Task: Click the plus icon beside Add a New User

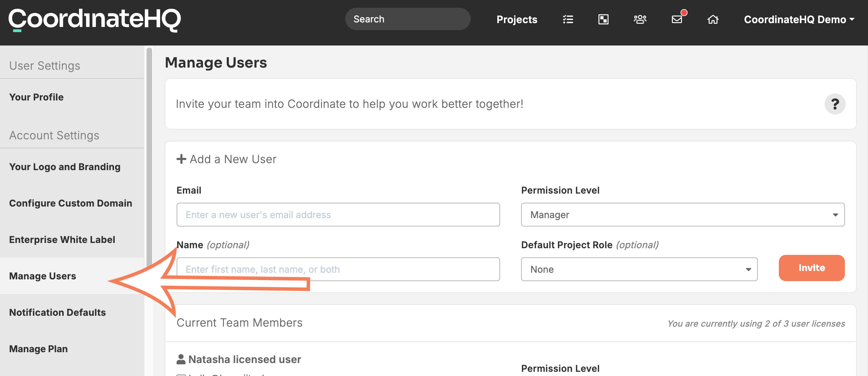Action: 181,159
